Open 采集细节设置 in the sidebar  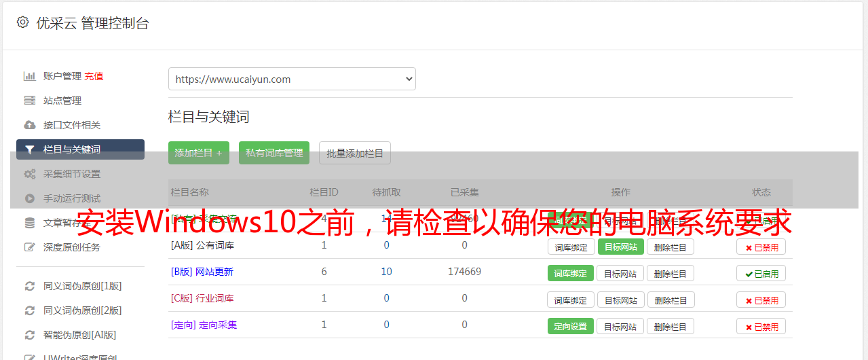tap(72, 174)
